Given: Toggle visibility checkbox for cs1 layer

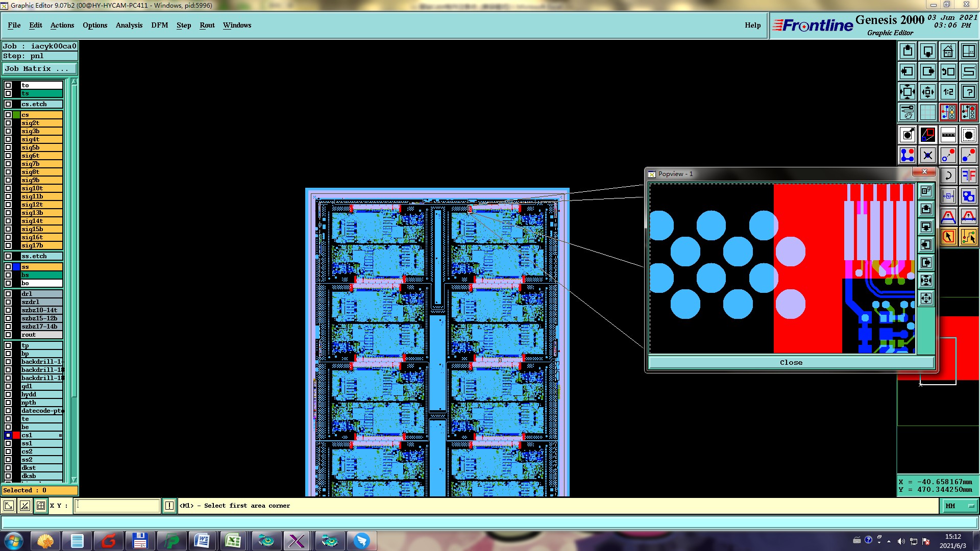Looking at the screenshot, I should coord(8,435).
